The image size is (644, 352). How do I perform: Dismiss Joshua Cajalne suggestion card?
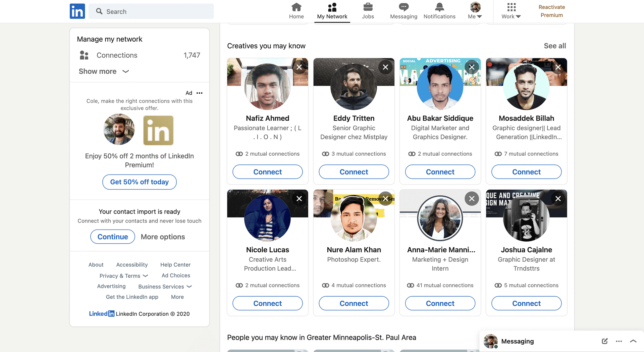coord(558,199)
